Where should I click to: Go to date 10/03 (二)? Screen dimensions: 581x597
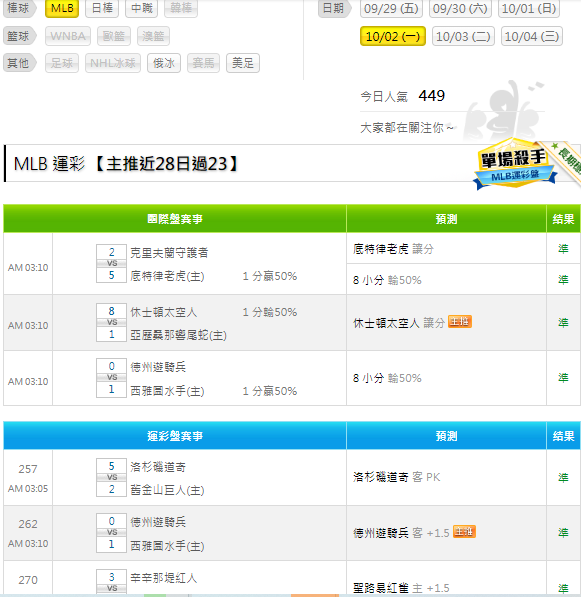[463, 37]
